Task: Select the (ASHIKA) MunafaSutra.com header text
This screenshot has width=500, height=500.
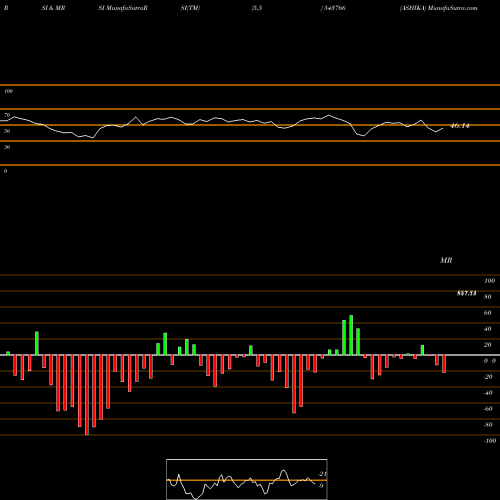Action: click(438, 8)
